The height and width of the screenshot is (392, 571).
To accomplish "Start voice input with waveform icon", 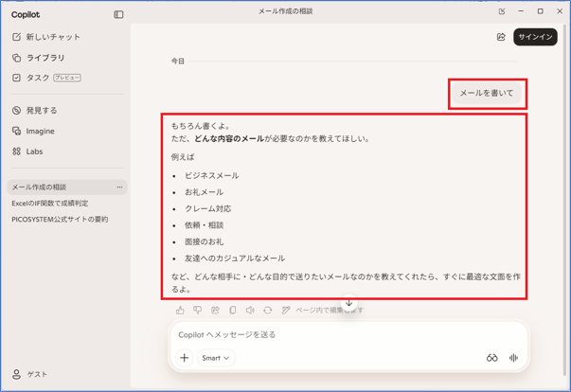I will 513,358.
